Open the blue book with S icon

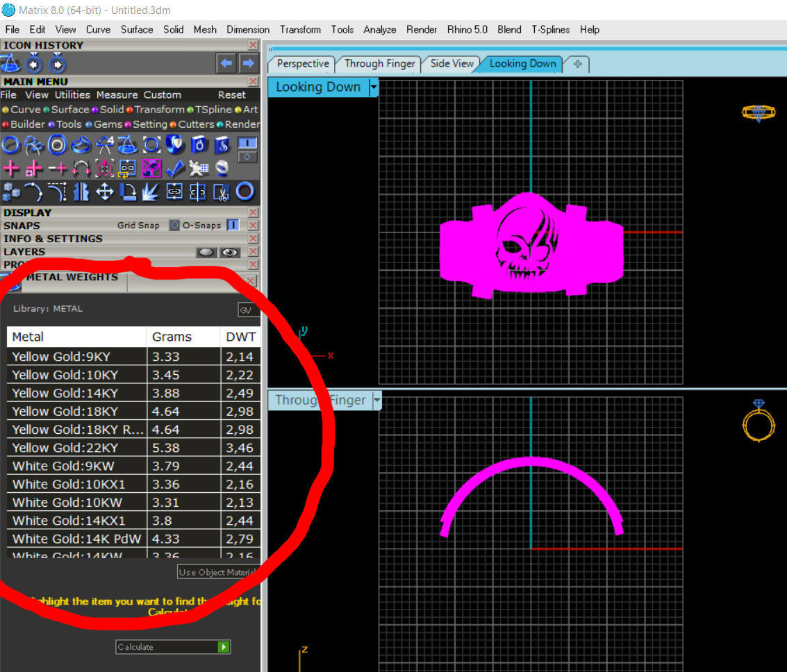pos(222,145)
